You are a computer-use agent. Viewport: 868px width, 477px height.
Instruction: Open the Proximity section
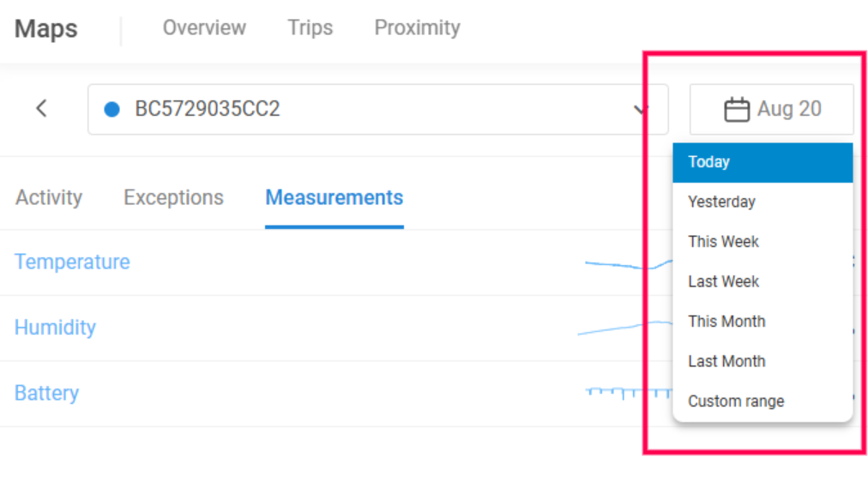pos(418,27)
